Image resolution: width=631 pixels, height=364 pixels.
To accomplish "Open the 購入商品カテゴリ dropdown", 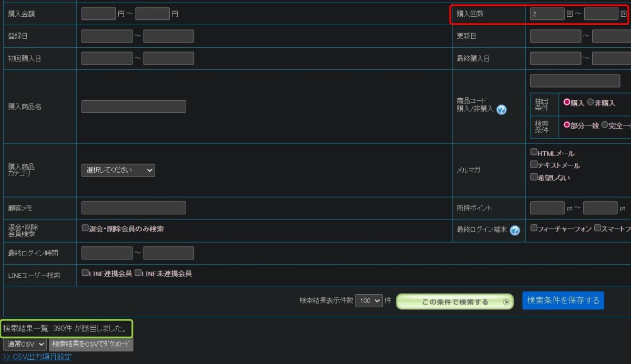I will 118,170.
